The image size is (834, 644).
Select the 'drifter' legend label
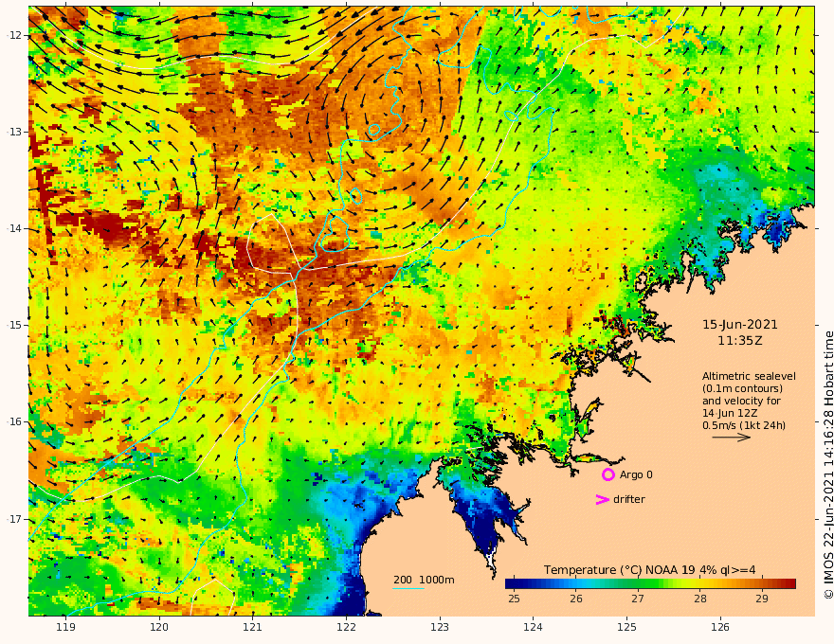point(629,499)
